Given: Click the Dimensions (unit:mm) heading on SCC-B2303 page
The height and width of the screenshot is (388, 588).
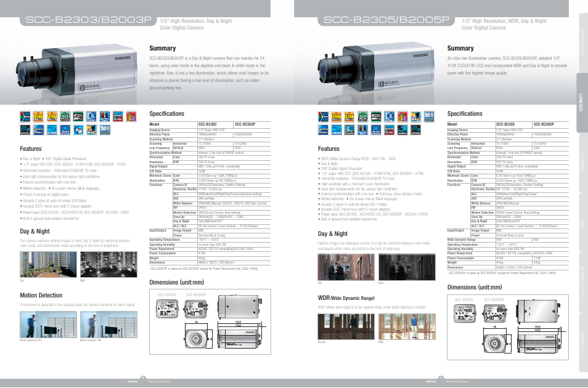Looking at the screenshot, I should (177, 282).
